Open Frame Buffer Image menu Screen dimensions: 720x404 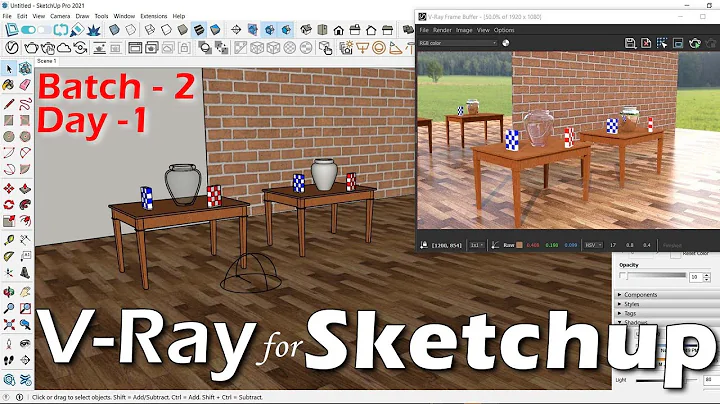[464, 30]
